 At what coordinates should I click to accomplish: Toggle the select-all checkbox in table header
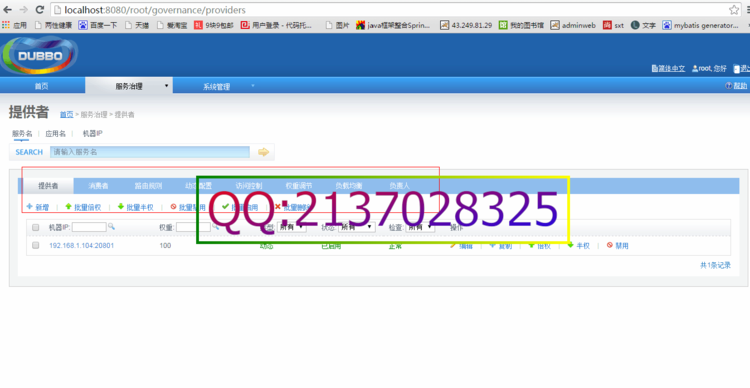pos(35,227)
